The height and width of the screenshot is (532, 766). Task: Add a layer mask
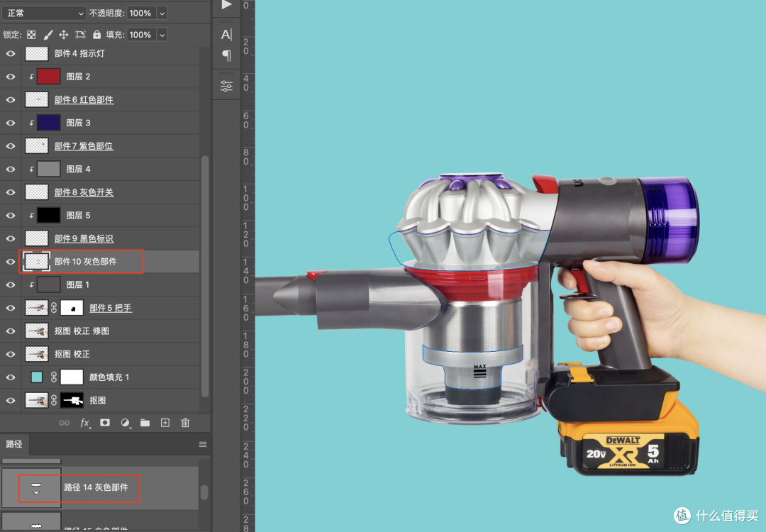[x=104, y=423]
